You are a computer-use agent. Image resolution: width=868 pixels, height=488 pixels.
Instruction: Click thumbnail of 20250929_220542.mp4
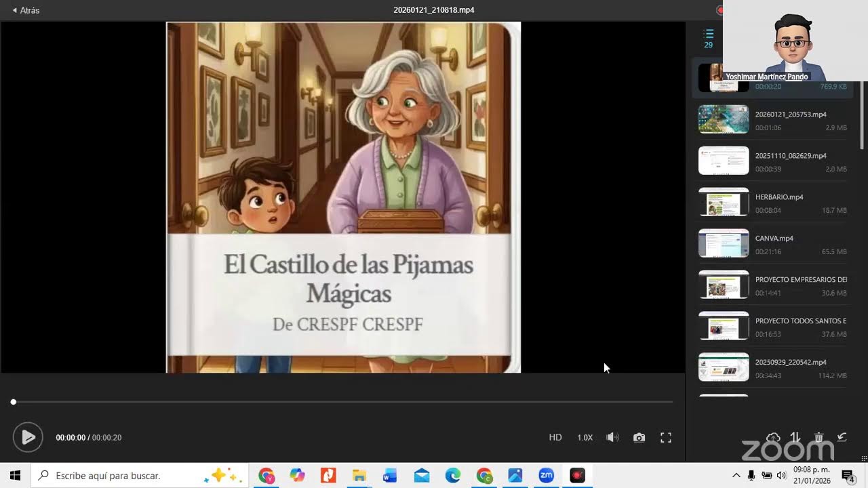tap(724, 367)
